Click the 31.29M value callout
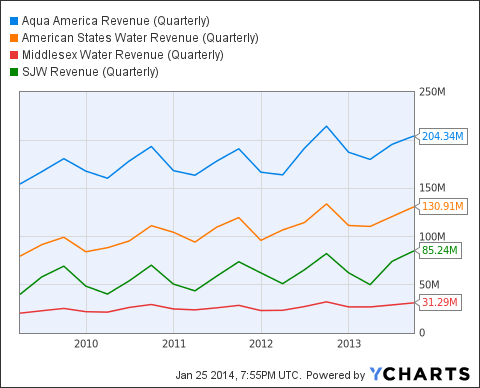The image size is (480, 388). click(x=440, y=303)
